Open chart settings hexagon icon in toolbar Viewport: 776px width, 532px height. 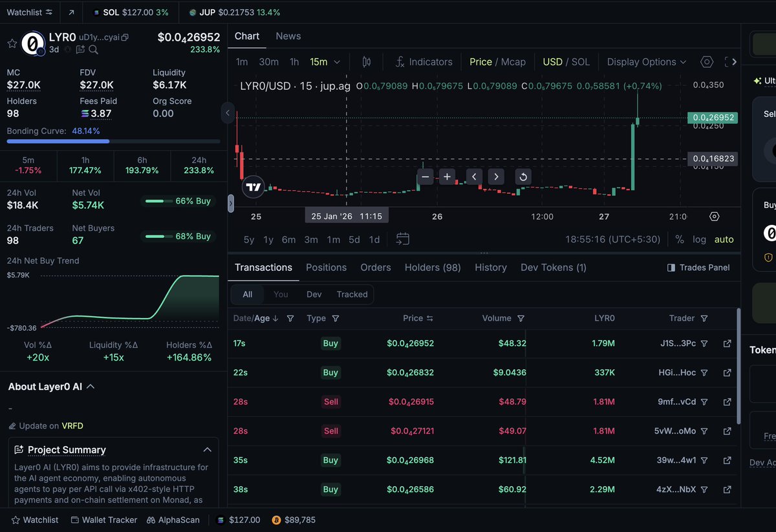(x=707, y=62)
